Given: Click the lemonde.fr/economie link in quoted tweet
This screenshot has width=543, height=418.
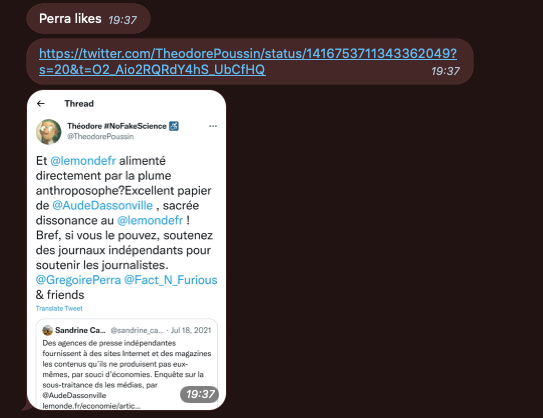Looking at the screenshot, I should click(x=91, y=406).
